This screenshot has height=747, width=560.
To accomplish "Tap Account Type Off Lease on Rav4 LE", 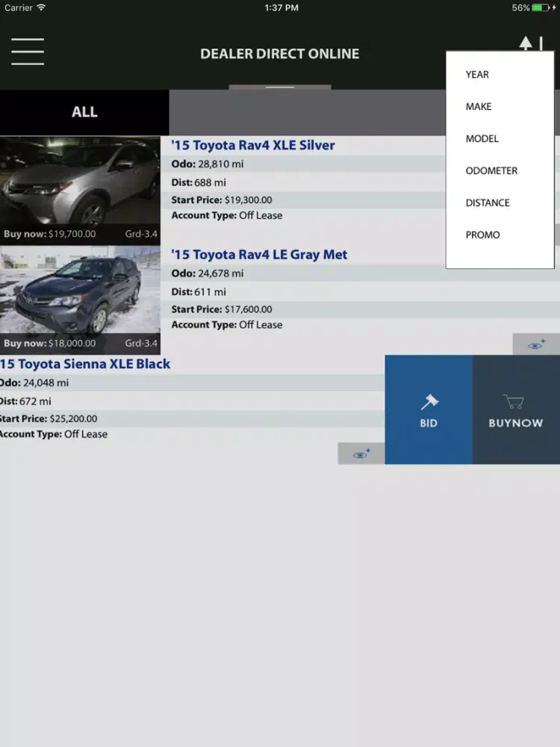I will (227, 325).
